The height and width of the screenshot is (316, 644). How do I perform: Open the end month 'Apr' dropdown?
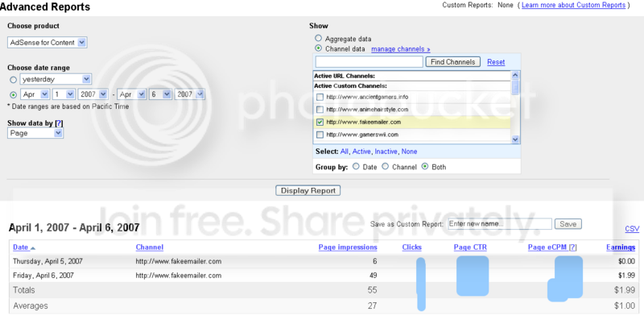(x=131, y=94)
